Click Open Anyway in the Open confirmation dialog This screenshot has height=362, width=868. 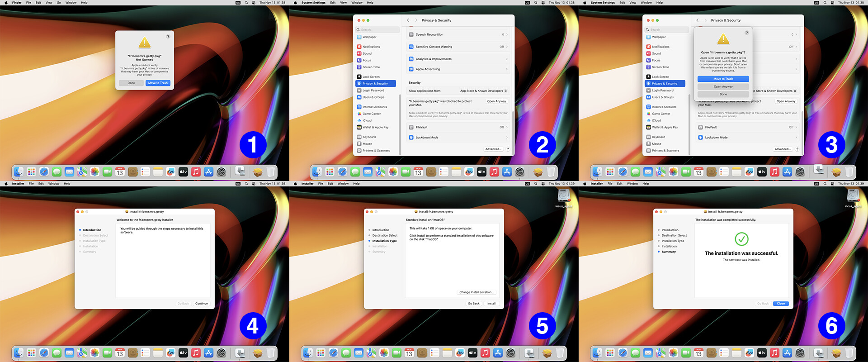point(723,86)
